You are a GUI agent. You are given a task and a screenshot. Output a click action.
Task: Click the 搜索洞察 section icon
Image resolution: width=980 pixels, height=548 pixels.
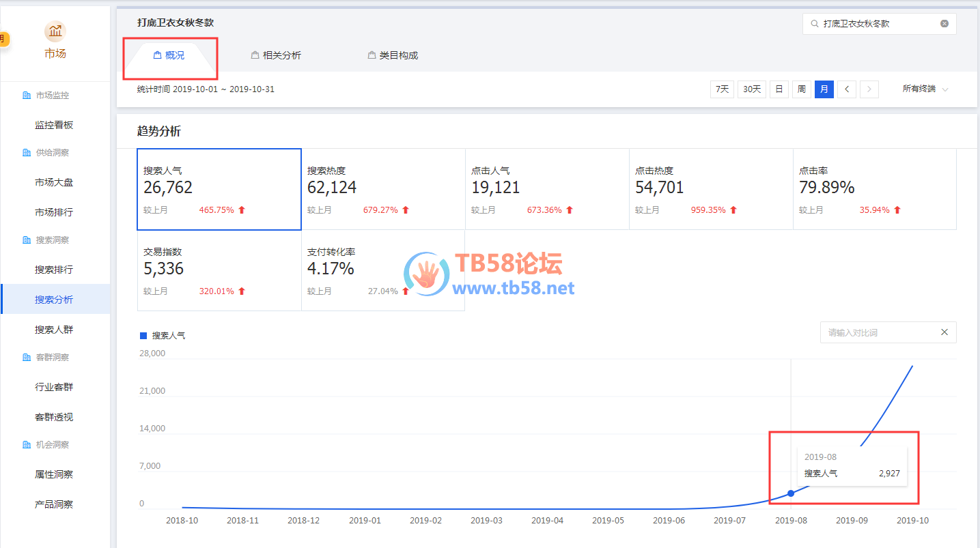click(x=27, y=240)
